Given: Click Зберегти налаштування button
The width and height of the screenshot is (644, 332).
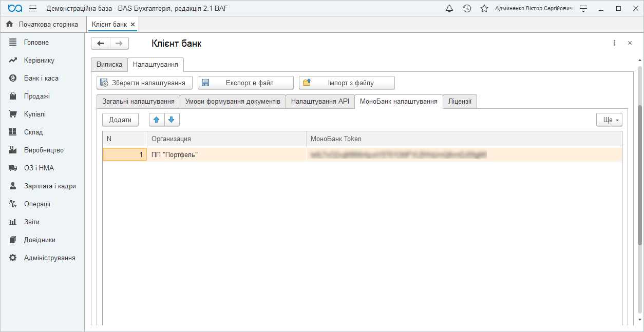Looking at the screenshot, I should [x=144, y=83].
